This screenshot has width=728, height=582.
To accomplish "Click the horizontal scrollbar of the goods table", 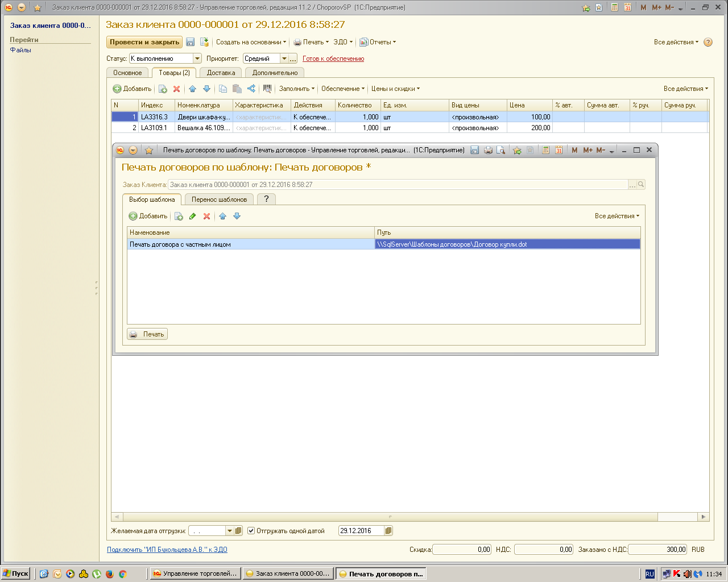I will [390, 517].
